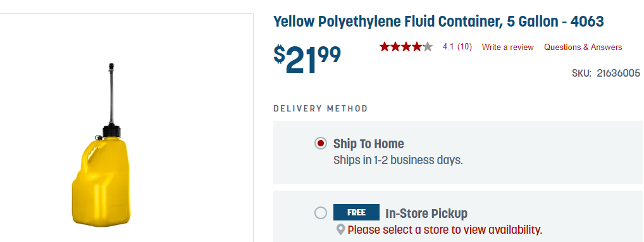Click the Yellow Polyethylene Fluid Container title
644x242 pixels.
tap(438, 22)
